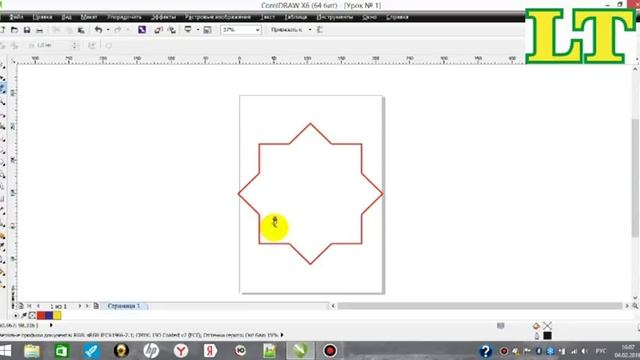Open the Окно menu

369,17
